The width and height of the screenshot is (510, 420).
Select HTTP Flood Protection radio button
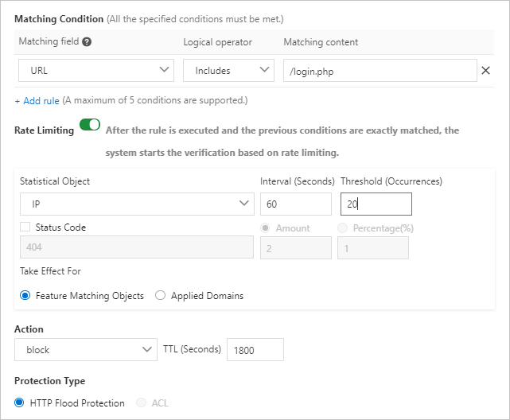pos(20,403)
